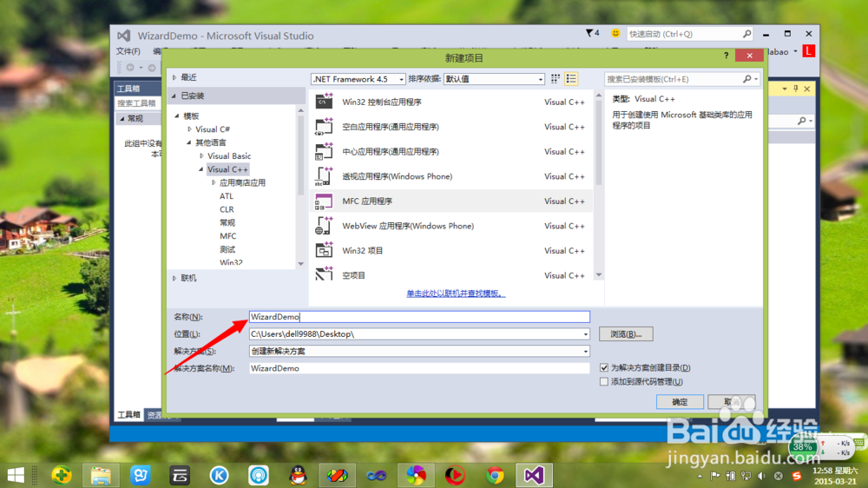Click the 名称 input field
Viewport: 868px width, 488px height.
(419, 317)
